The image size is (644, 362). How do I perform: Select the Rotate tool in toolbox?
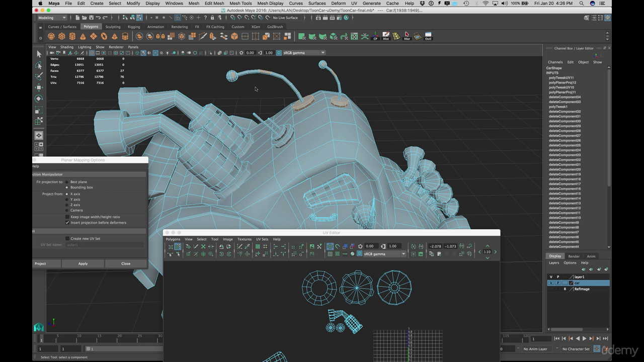[39, 99]
